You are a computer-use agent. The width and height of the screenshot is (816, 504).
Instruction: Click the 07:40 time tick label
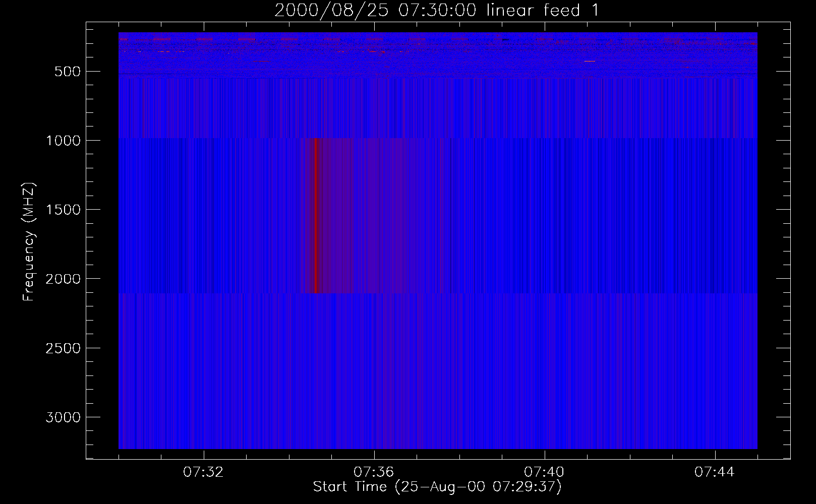pos(544,472)
